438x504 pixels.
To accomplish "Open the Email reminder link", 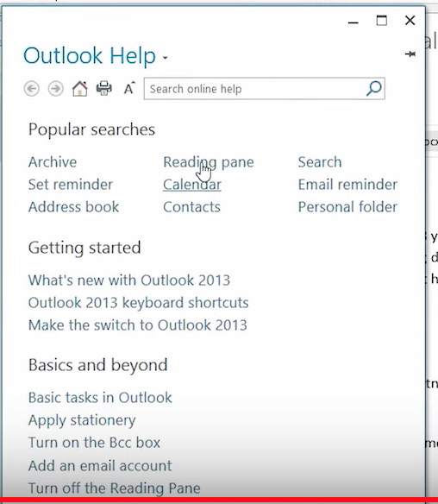I will [x=347, y=185].
